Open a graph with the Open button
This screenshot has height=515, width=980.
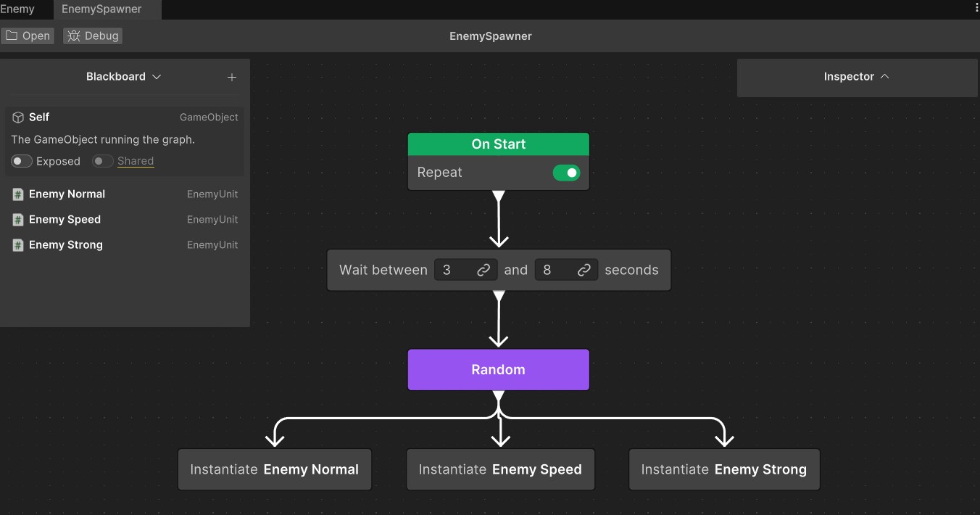(x=28, y=36)
